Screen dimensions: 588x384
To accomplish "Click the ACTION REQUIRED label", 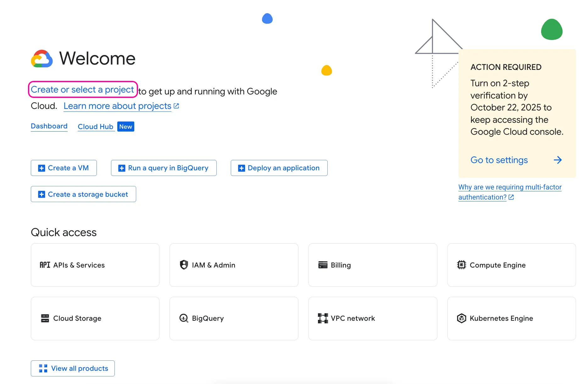I will tap(506, 67).
